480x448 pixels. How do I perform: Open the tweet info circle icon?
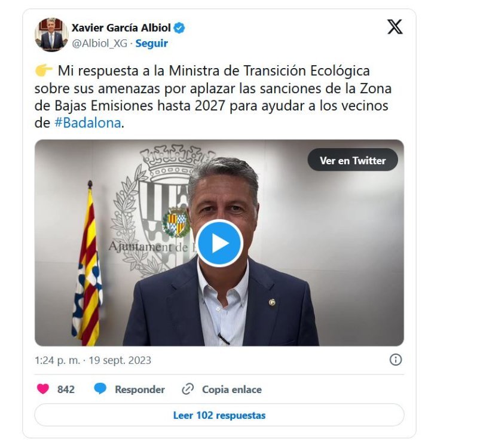tap(396, 360)
